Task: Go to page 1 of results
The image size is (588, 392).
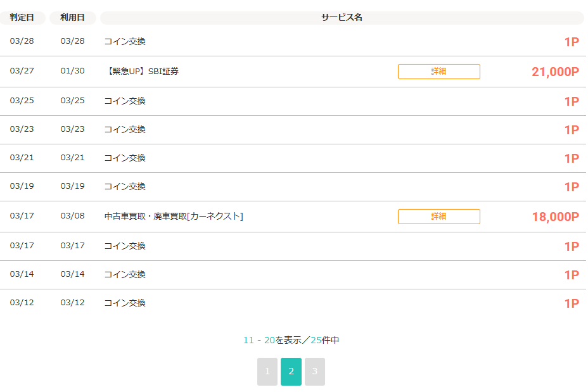Action: [267, 372]
